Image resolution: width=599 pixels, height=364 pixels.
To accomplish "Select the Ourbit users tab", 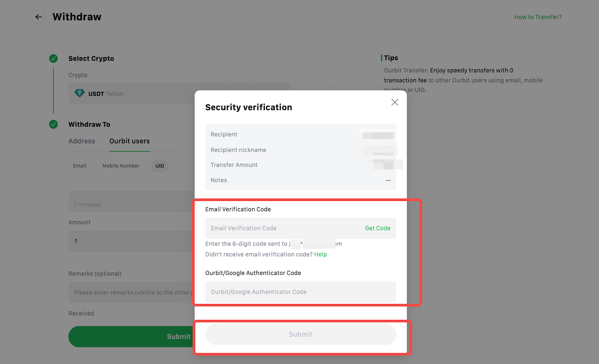I will click(x=129, y=141).
